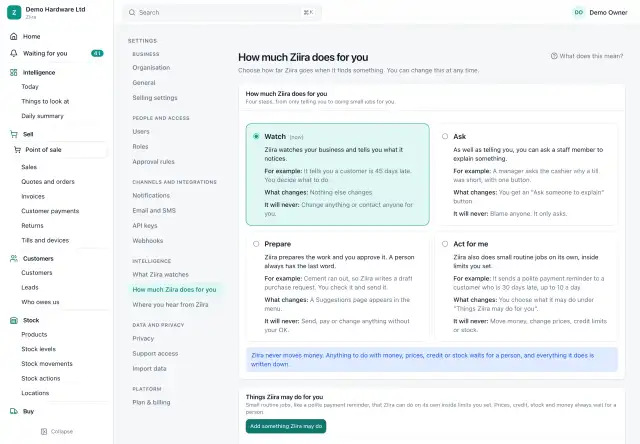640x444 pixels.
Task: Go to What Ziira watches settings
Action: coord(160,275)
